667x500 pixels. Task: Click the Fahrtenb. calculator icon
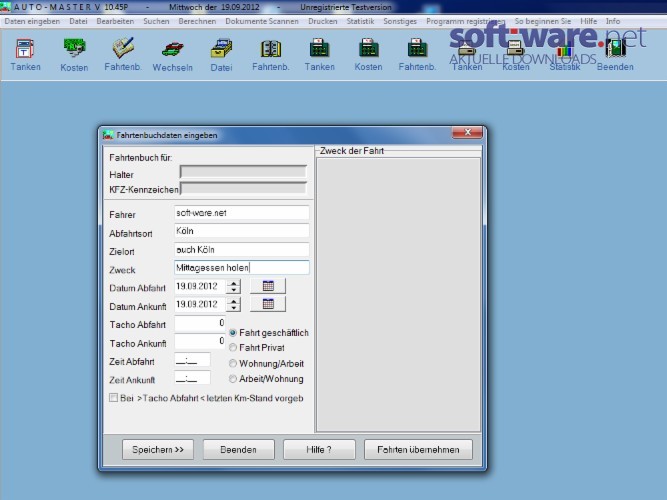point(417,48)
